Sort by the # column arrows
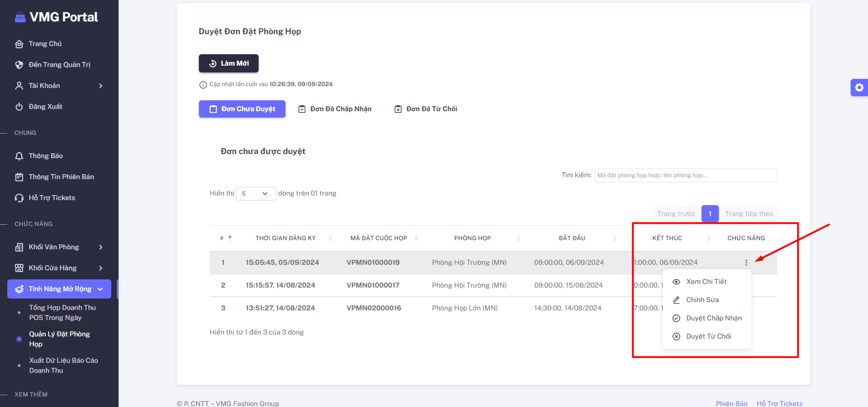The height and width of the screenshot is (407, 868). (230, 238)
